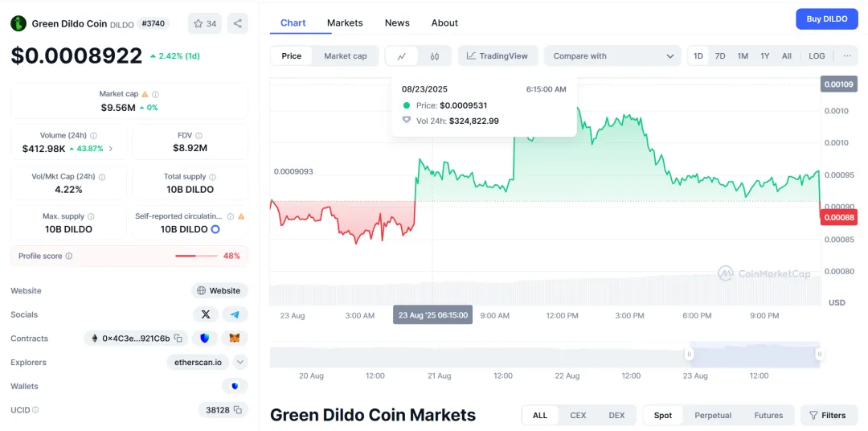Screen dimensions: 868x431
Task: Expand the Explorers dropdown chevron
Action: (x=240, y=362)
